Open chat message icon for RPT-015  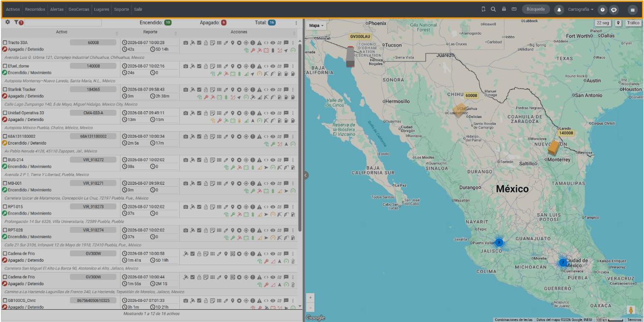pyautogui.click(x=286, y=207)
